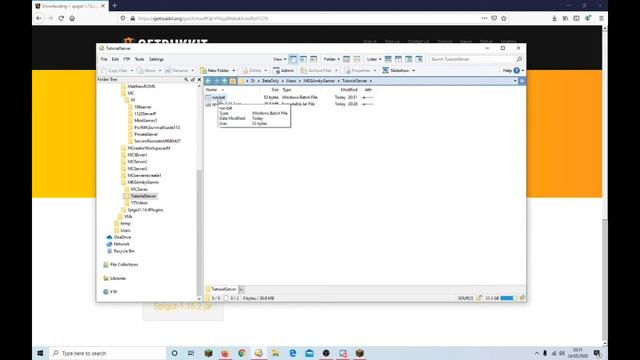Close the Folder Tree panel

(x=199, y=80)
